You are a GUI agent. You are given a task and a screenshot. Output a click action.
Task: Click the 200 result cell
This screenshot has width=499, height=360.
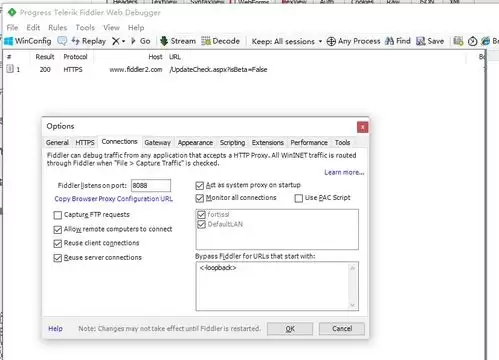point(45,69)
